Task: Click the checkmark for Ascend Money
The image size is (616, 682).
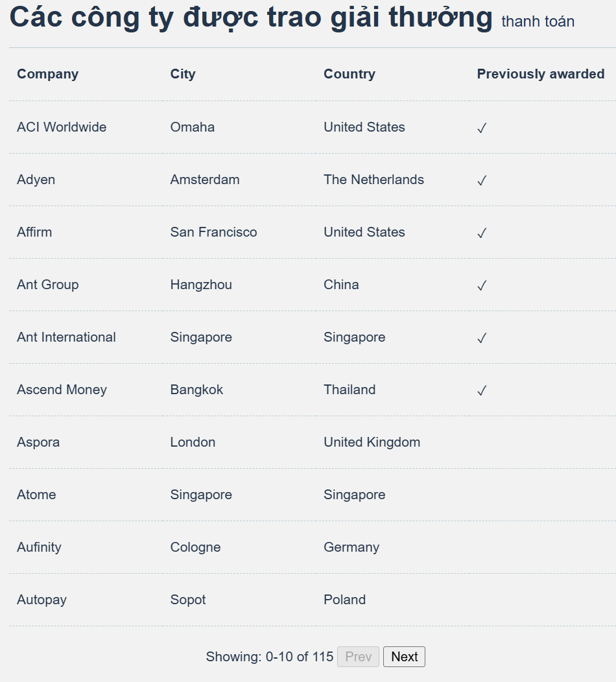Action: (482, 390)
